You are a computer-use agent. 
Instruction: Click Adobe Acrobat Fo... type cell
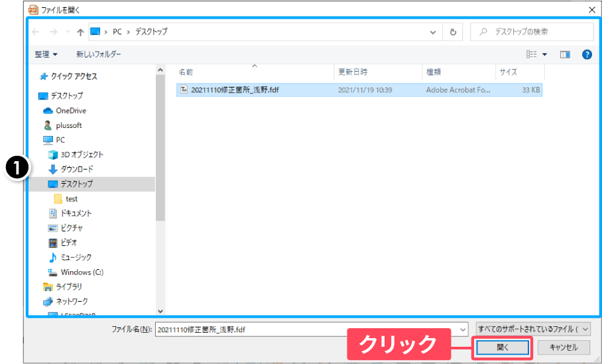tap(458, 90)
